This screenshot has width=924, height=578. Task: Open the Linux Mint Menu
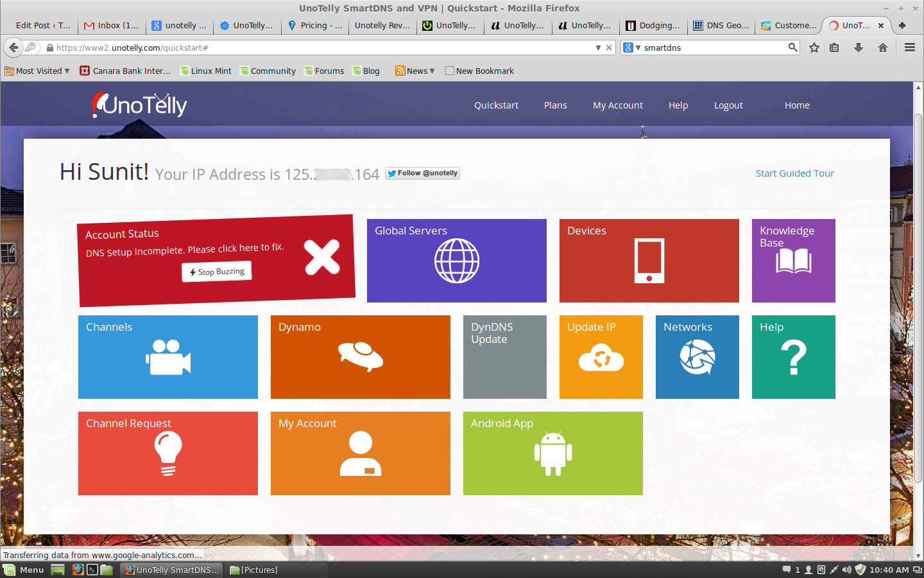(x=24, y=570)
